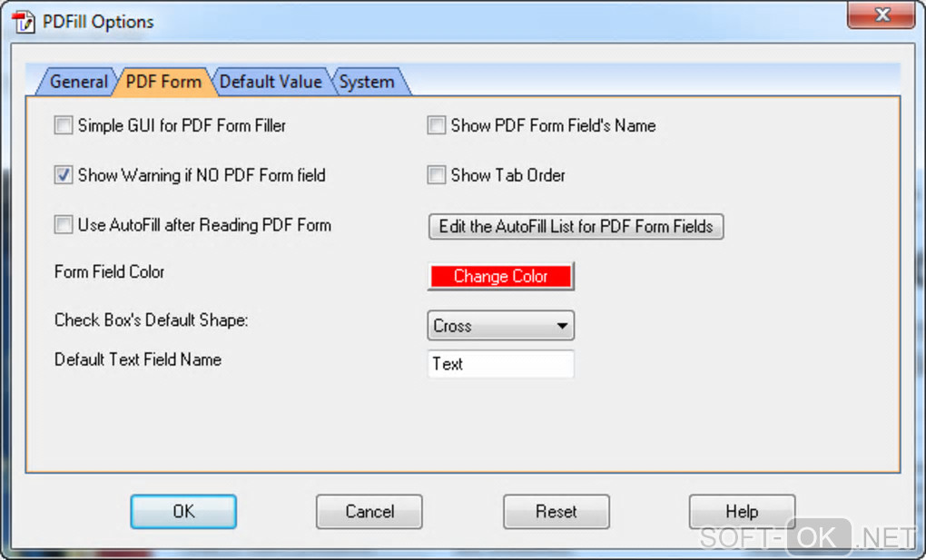Click the red Change Color button
This screenshot has height=560, width=926.
point(500,276)
